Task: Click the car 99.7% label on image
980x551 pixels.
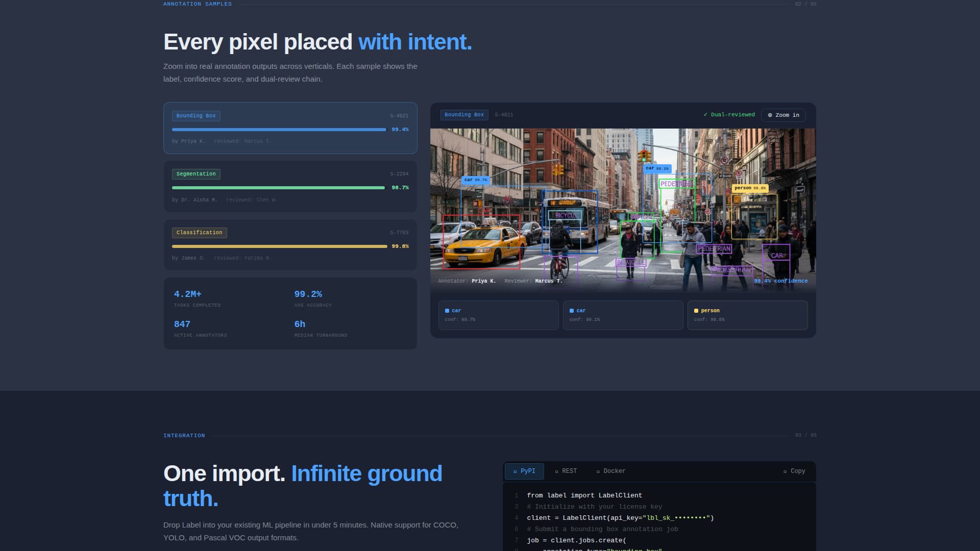Action: [x=475, y=180]
